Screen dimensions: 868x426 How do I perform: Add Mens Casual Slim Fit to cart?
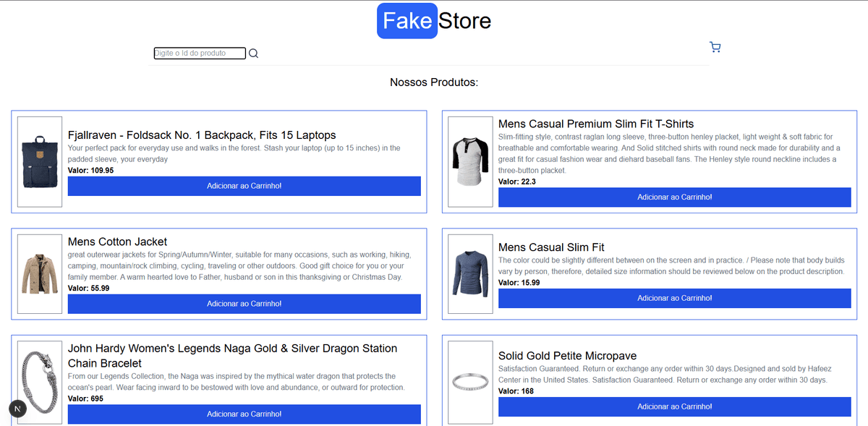(674, 298)
